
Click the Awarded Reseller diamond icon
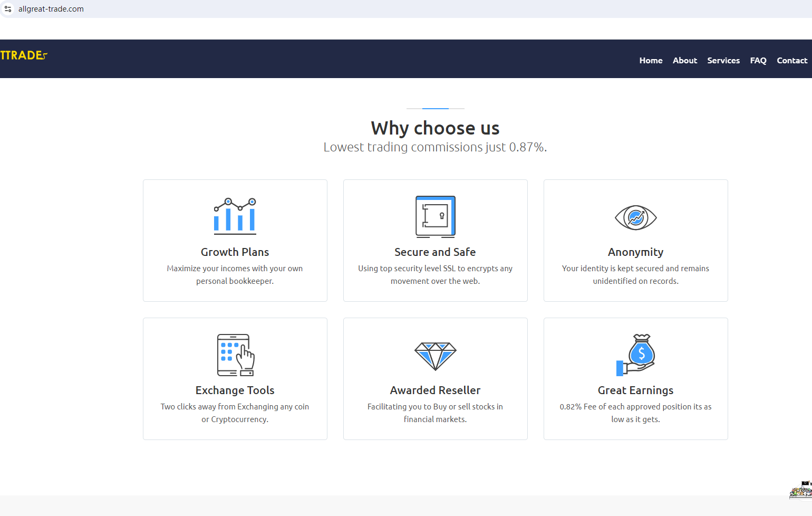(435, 356)
